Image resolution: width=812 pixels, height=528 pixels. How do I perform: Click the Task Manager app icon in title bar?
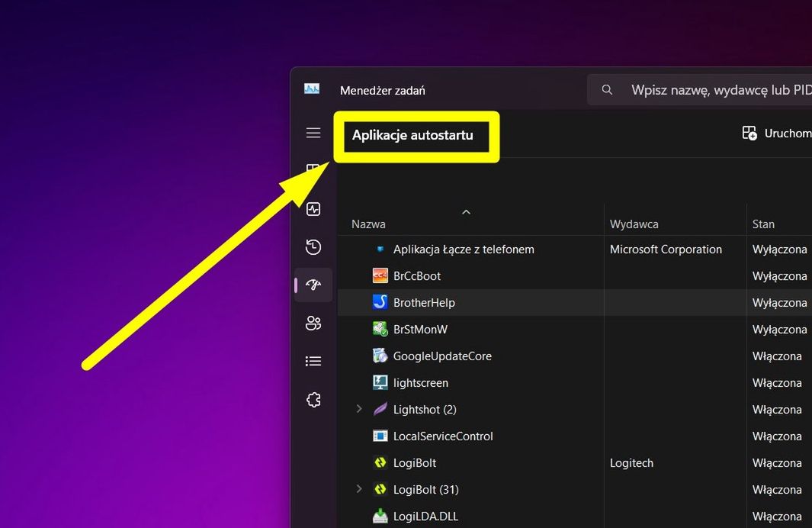coord(312,89)
